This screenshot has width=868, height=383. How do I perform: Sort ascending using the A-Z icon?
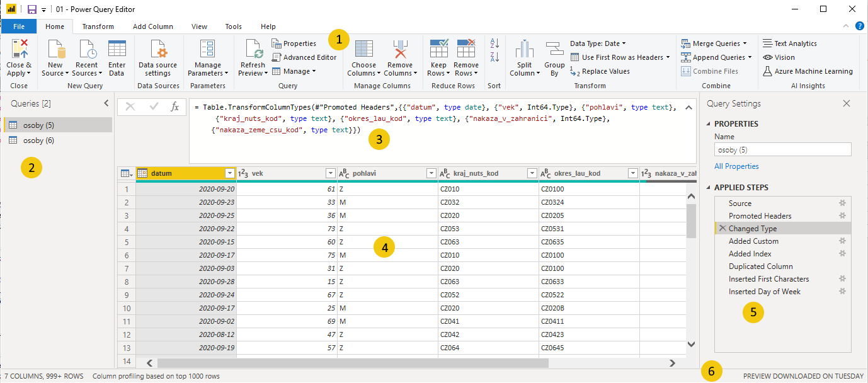(x=494, y=43)
